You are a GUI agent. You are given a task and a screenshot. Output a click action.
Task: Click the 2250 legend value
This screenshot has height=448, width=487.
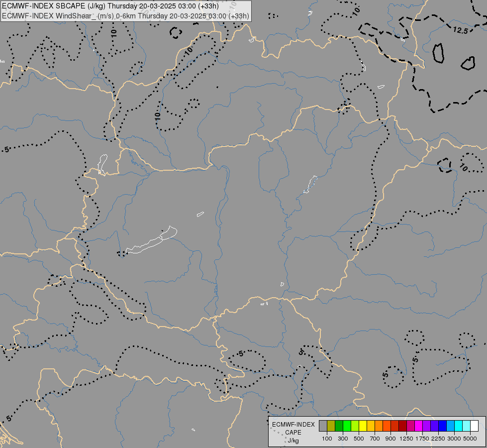(x=438, y=439)
